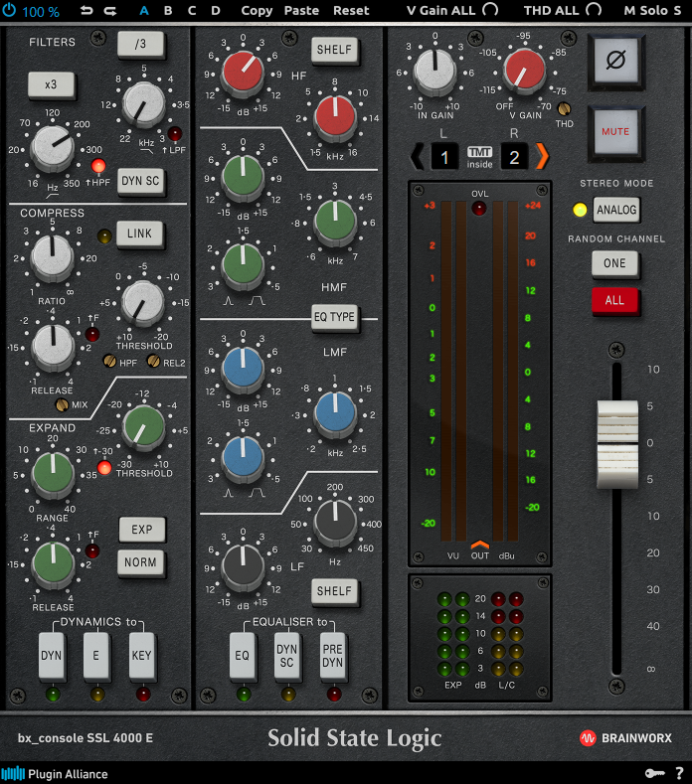This screenshot has width=692, height=784.
Task: Click the phase invert Ø button
Action: click(616, 61)
